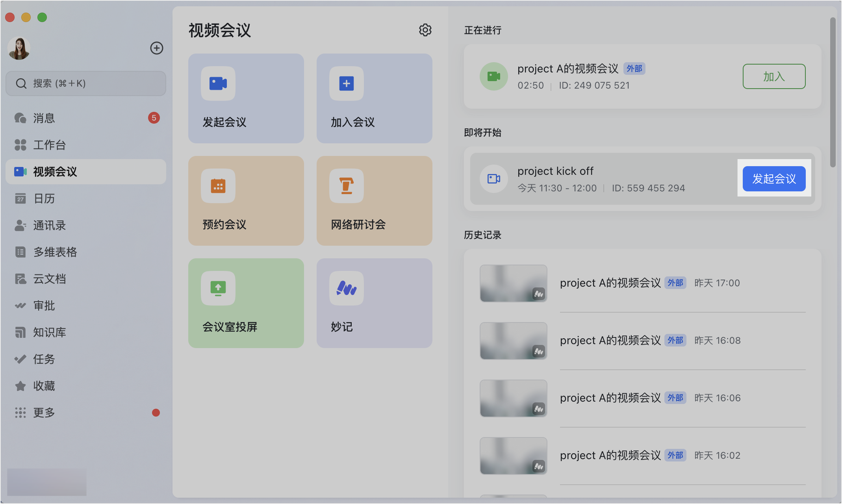The image size is (842, 504).
Task: Click the webinar podium icon for 网络研讨会
Action: [347, 186]
